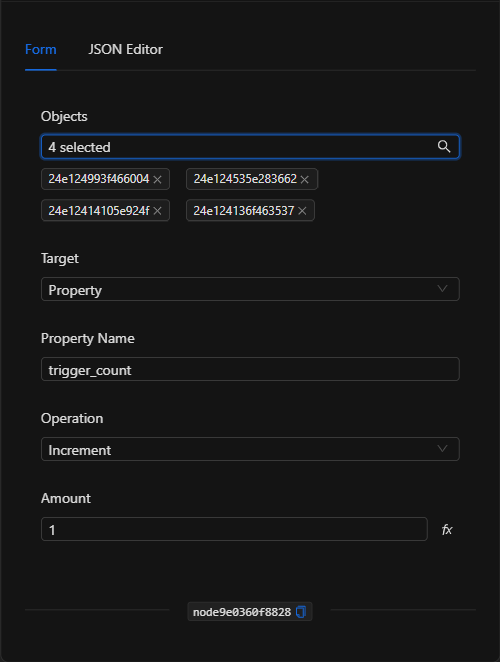Remove object 24e12414105e924f tag
Viewport: 500px width, 662px height.
point(158,211)
